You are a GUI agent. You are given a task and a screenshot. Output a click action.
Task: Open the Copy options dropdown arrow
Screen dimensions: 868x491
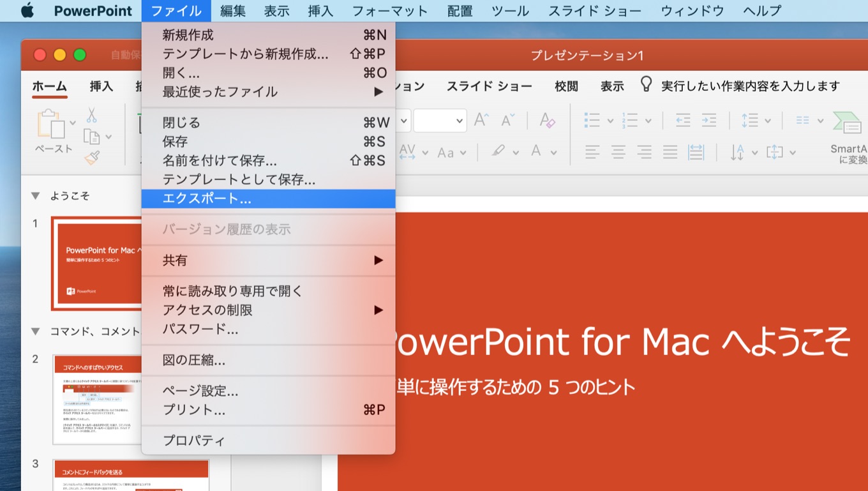108,137
